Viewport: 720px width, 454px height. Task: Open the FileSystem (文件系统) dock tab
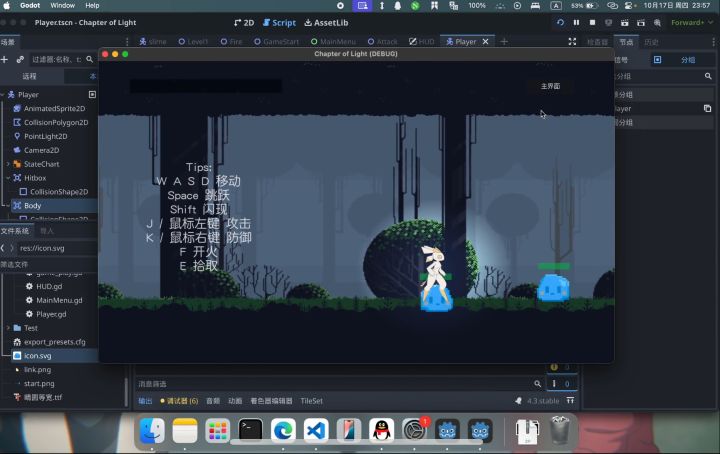[x=15, y=231]
